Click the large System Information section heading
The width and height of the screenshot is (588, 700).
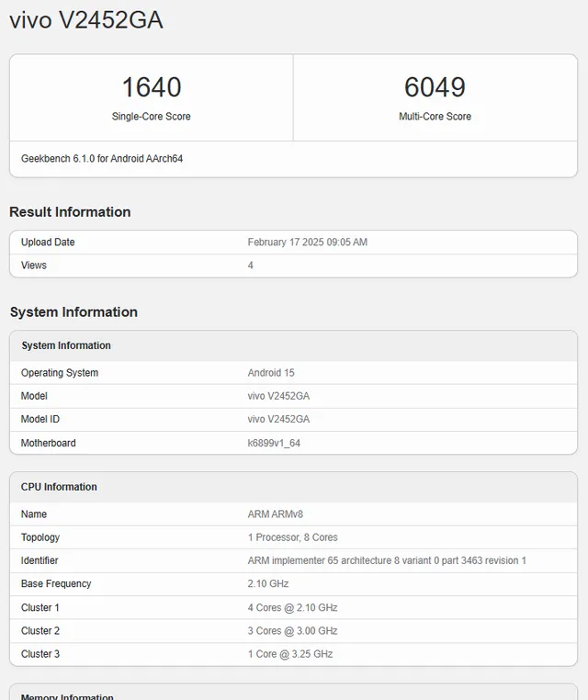coord(73,311)
